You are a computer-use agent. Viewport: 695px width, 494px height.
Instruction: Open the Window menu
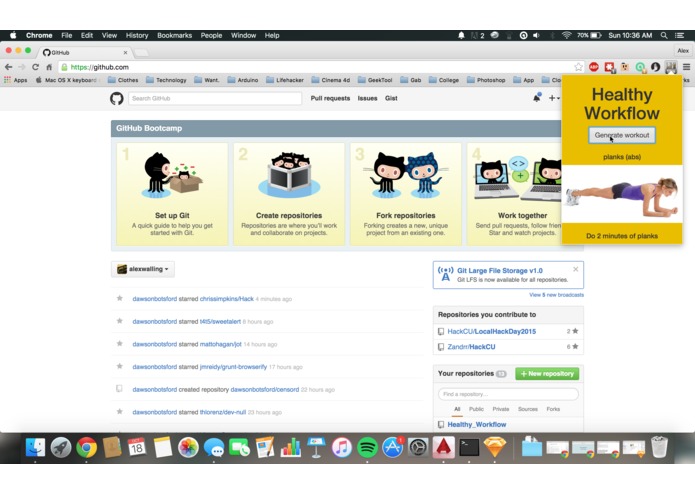(x=243, y=35)
